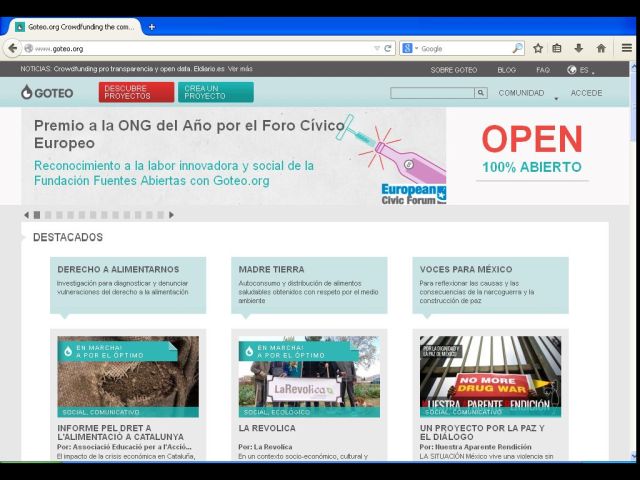Click the Goteo logo
Image resolution: width=640 pixels, height=480 pixels.
click(47, 93)
